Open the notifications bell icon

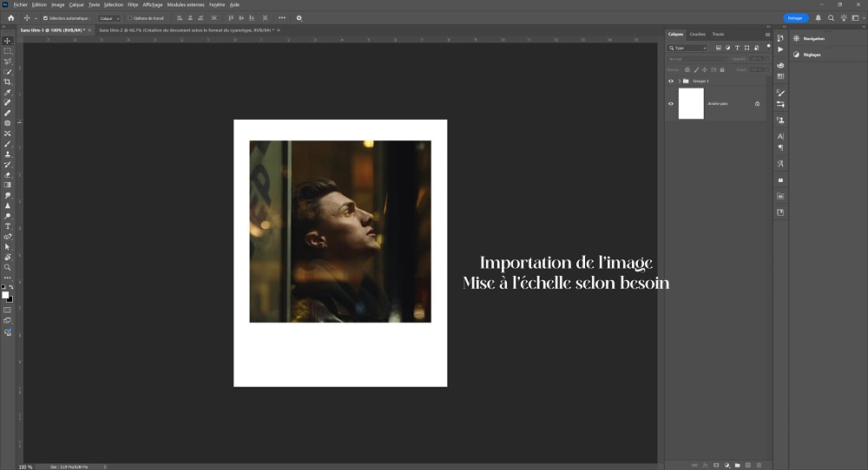pyautogui.click(x=819, y=18)
